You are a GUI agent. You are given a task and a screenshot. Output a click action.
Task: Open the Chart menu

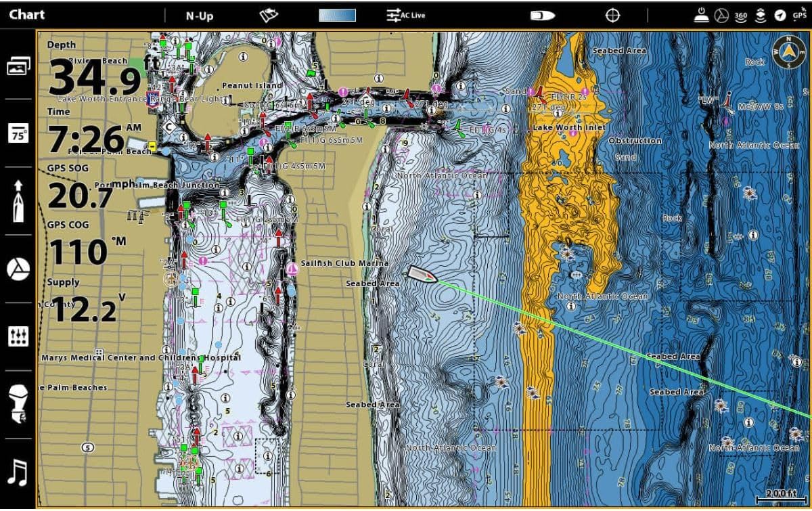click(x=27, y=14)
